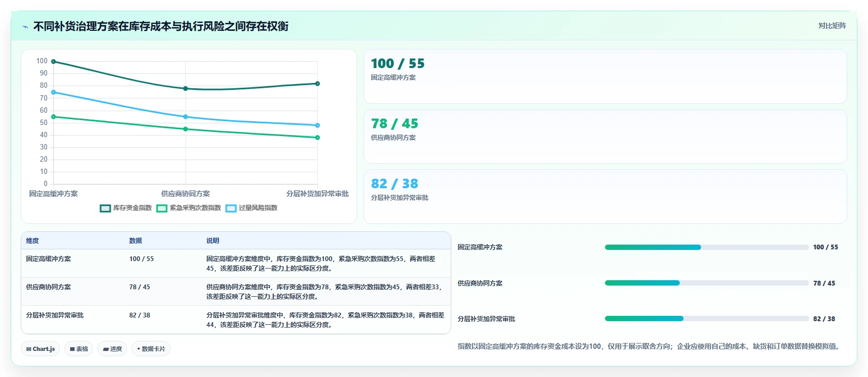Click blue point at 固定高缓冲方案 75

[x=53, y=93]
